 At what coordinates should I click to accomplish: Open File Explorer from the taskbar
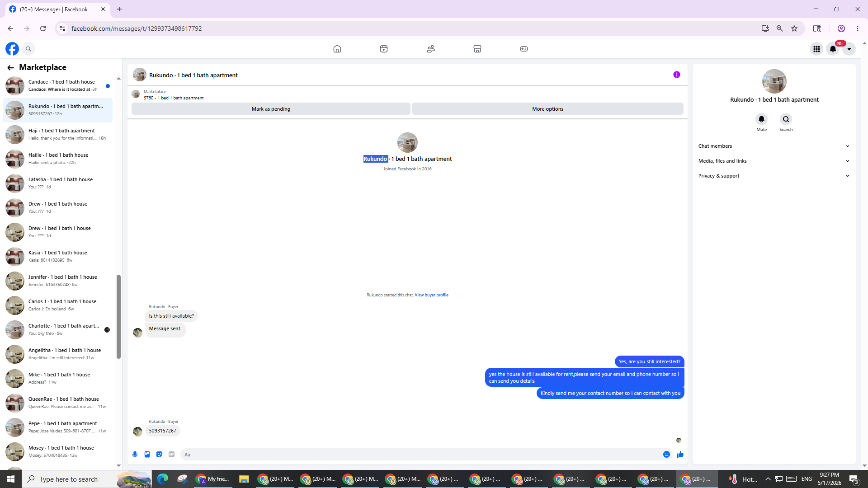244,479
